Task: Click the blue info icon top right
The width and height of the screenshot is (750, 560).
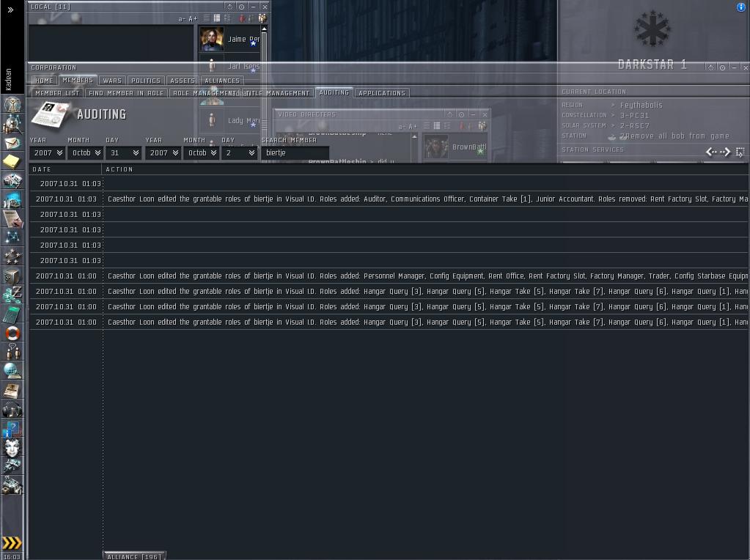Action: point(740,7)
